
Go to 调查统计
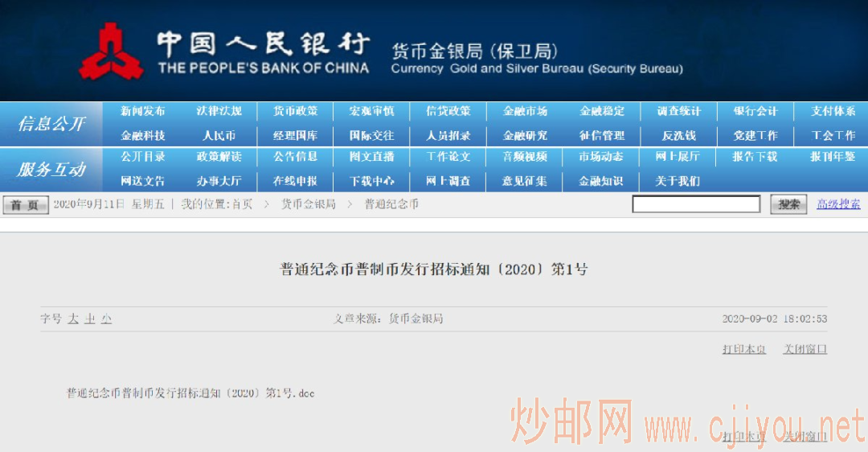tap(678, 111)
